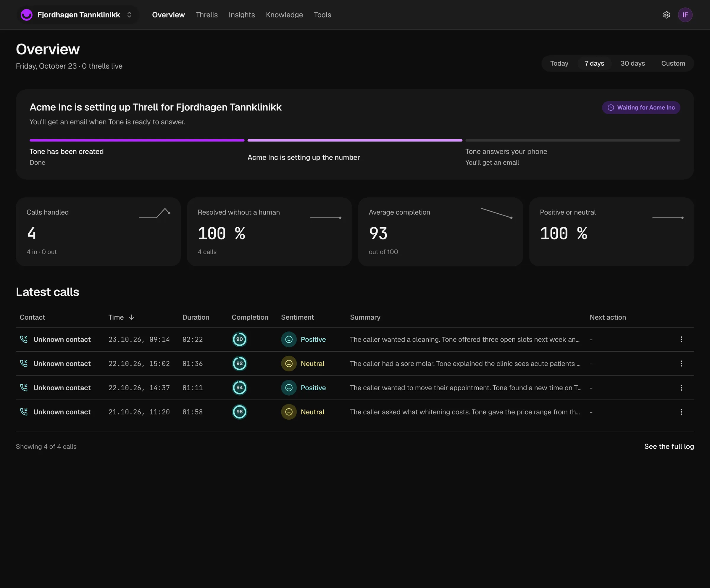Open the IF user avatar menu
Image resolution: width=710 pixels, height=588 pixels.
point(685,15)
